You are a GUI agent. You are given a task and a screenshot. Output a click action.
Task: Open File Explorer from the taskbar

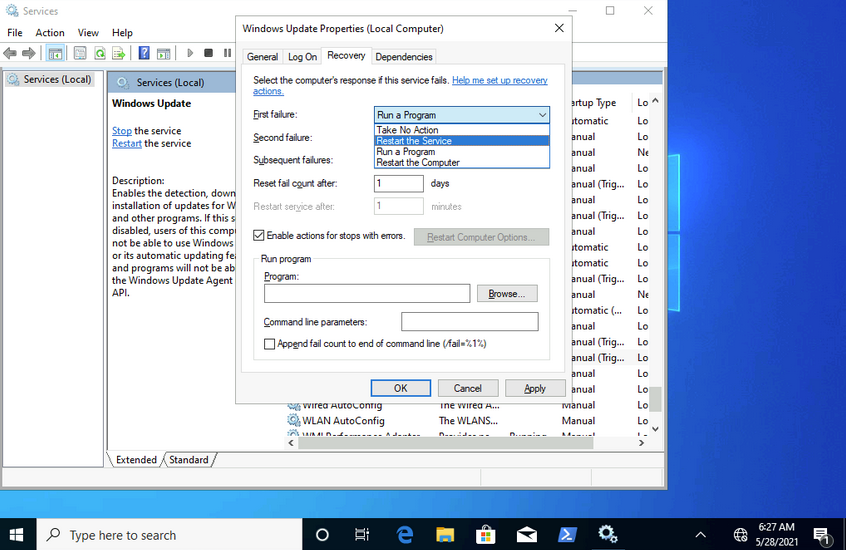[x=445, y=534]
